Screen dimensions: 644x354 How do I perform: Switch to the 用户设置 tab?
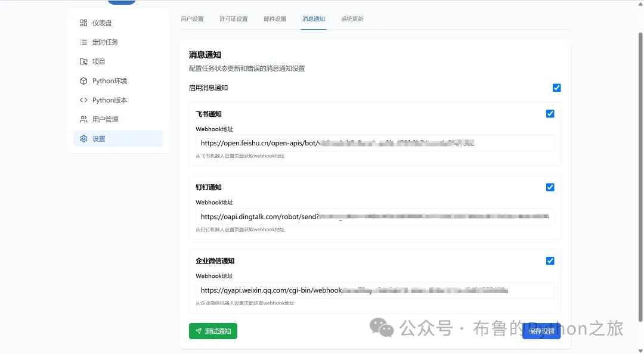[x=192, y=19]
